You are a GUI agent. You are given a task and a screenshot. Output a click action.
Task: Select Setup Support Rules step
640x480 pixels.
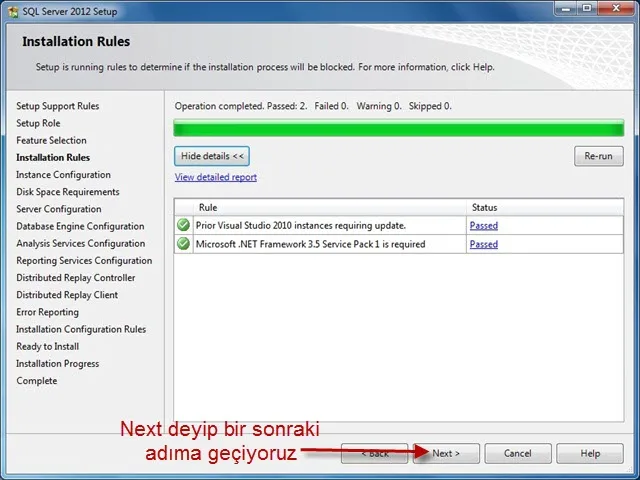coord(58,106)
